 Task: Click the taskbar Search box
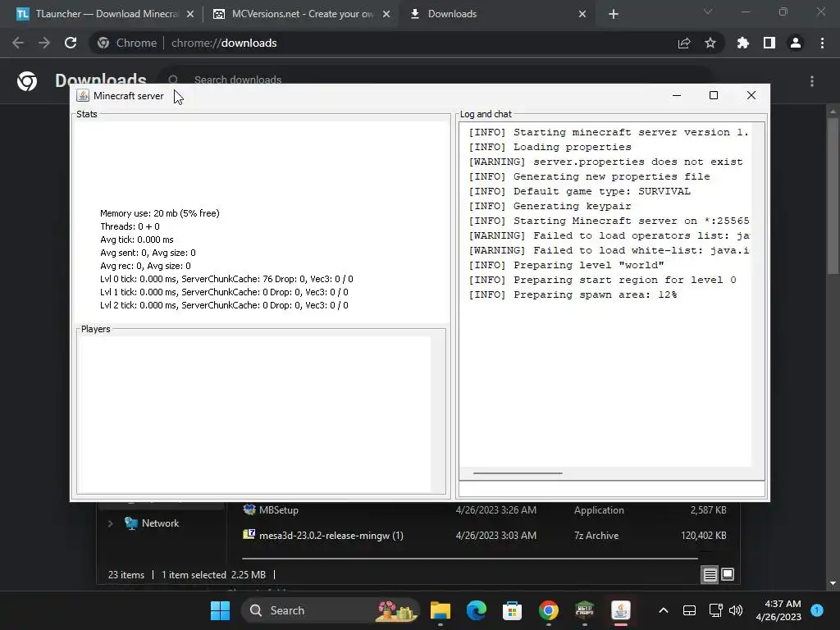point(330,610)
